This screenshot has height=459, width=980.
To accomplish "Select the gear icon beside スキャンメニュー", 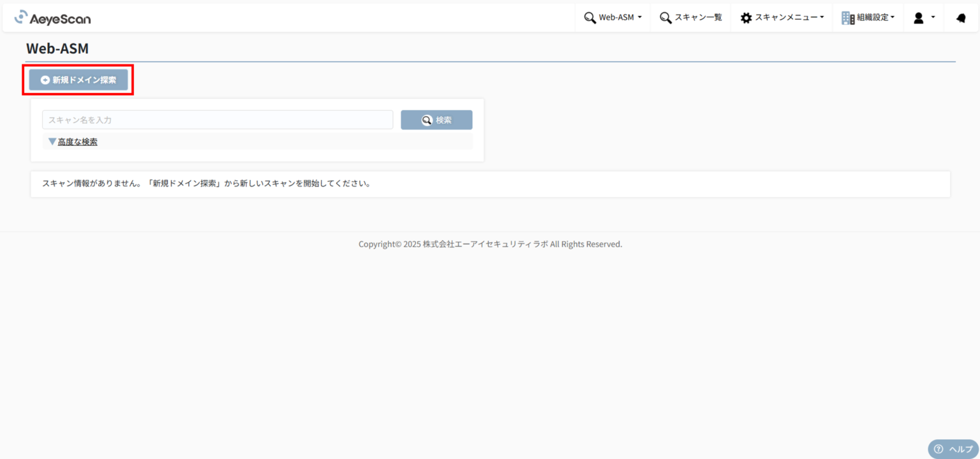I will (x=746, y=17).
